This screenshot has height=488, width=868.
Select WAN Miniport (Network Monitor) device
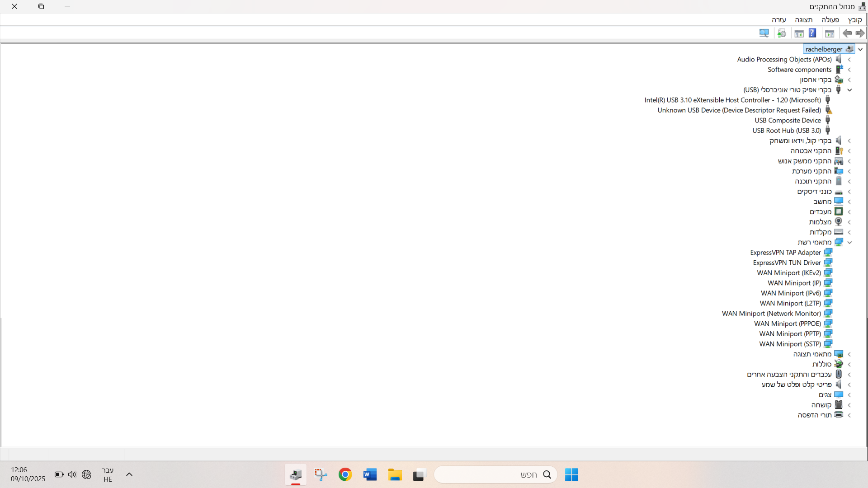click(771, 314)
